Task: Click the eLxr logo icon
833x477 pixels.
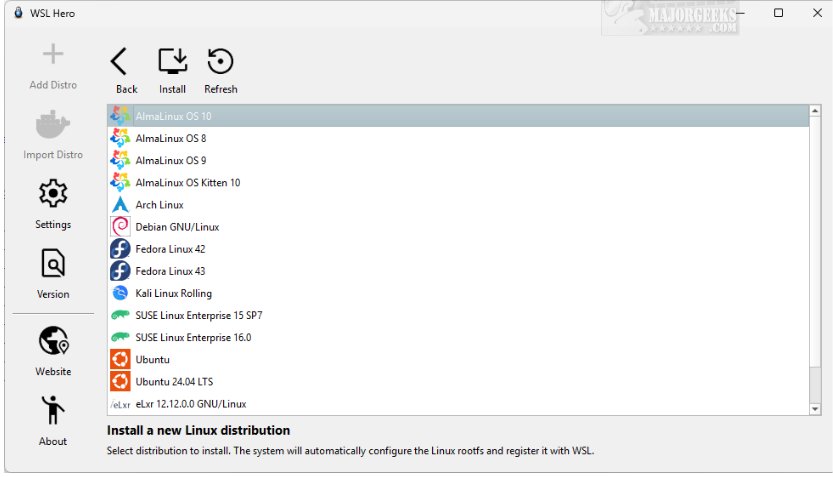Action: click(120, 404)
